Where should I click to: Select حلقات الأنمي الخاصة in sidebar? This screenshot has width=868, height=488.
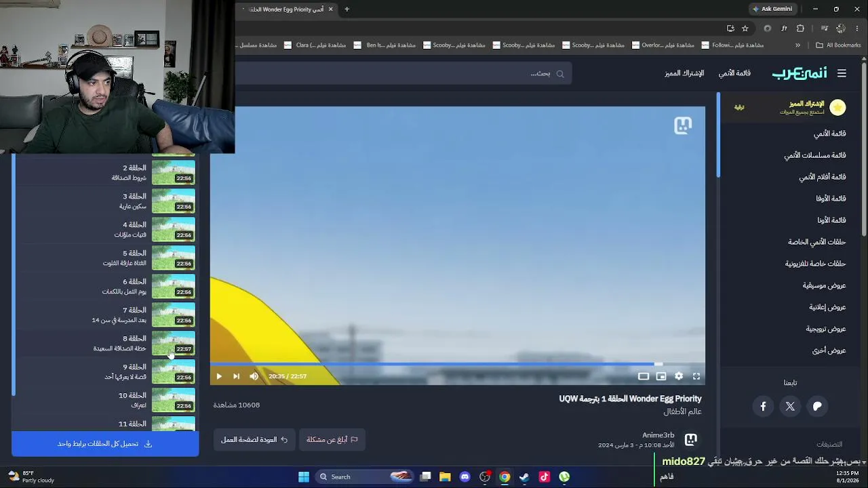[x=816, y=242]
